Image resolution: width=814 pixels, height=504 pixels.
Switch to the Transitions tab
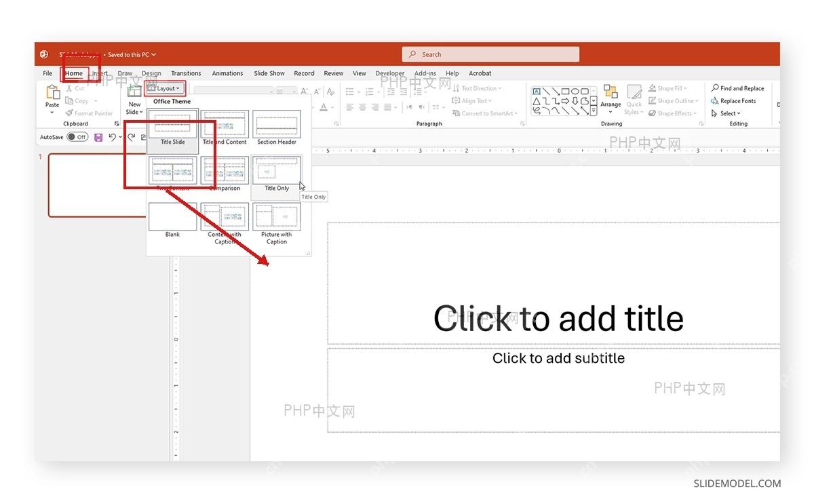pyautogui.click(x=186, y=73)
